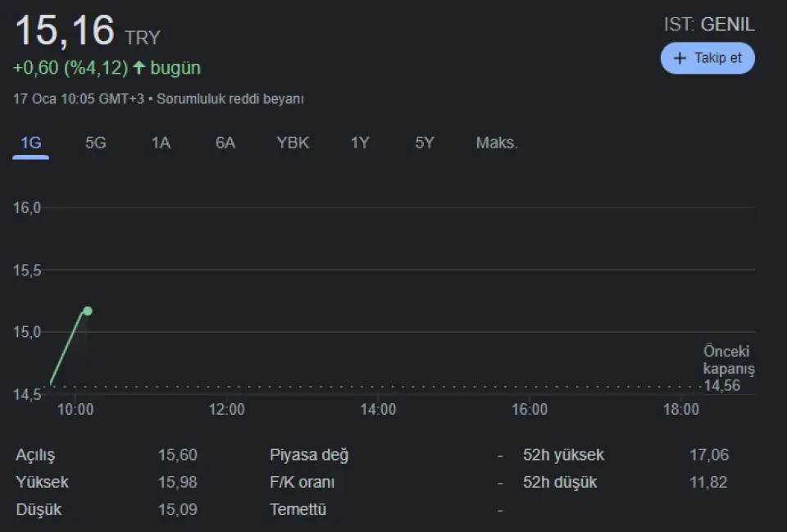The image size is (787, 532).
Task: Show the 6A six-month chart
Action: (x=225, y=143)
